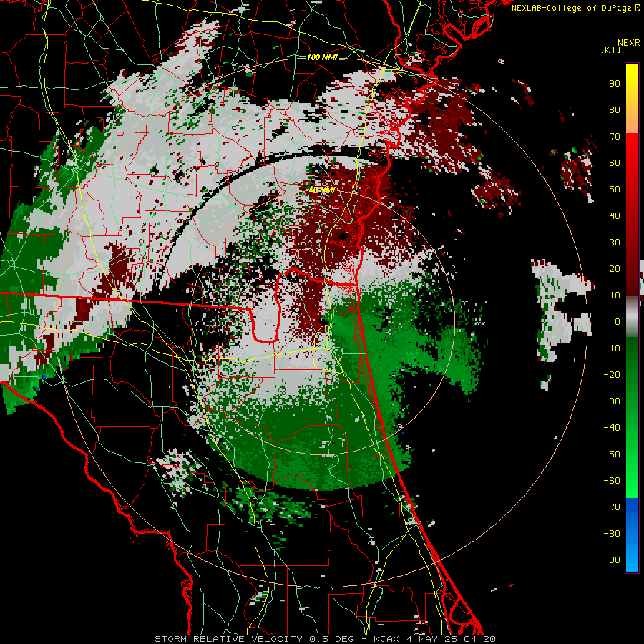Click the -30 value on velocity scale

click(612, 401)
